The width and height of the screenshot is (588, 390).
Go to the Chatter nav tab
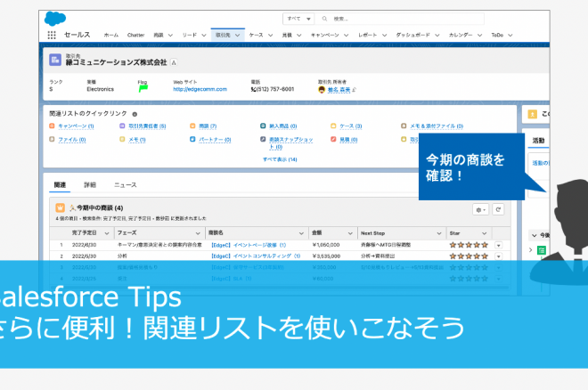point(135,36)
